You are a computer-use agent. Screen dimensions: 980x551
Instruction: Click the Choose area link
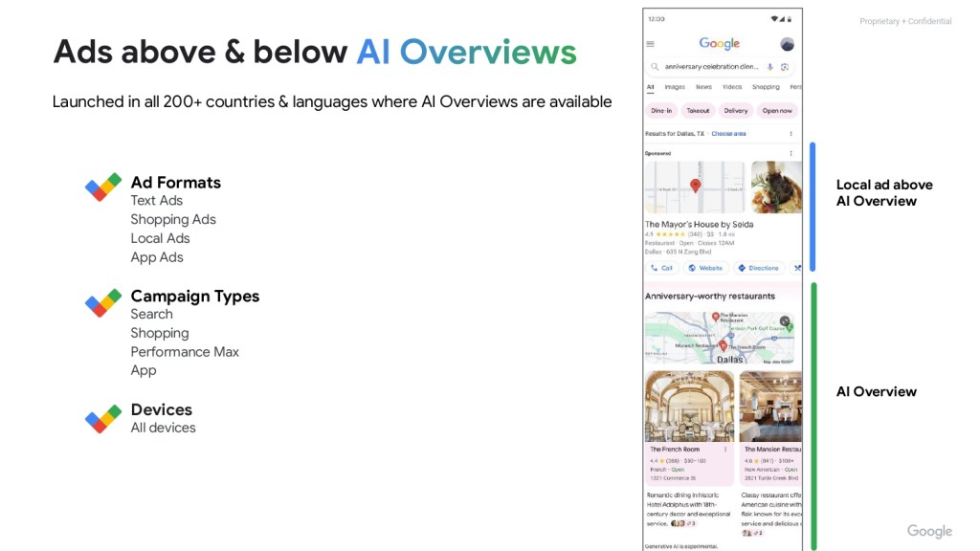728,134
